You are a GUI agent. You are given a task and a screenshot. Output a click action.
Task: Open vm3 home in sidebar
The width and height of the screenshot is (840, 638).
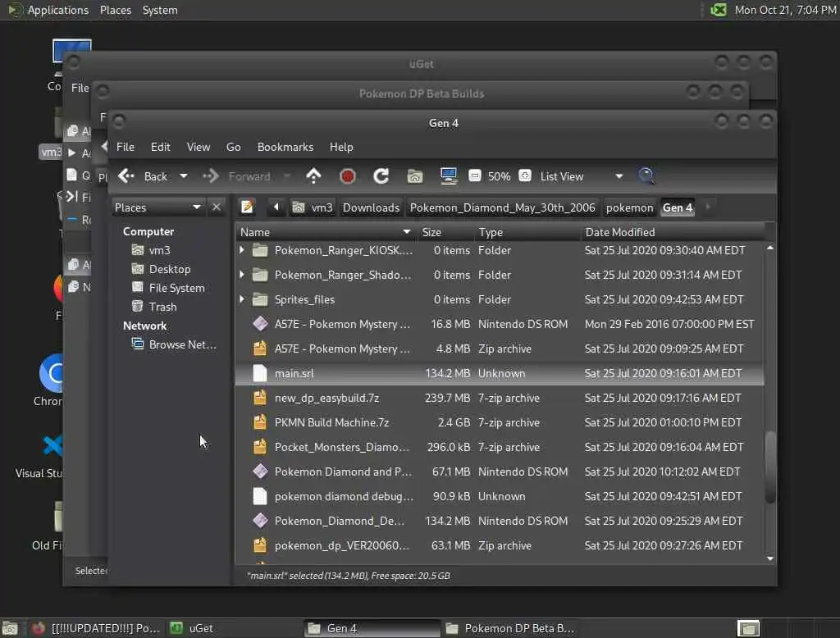pyautogui.click(x=159, y=250)
